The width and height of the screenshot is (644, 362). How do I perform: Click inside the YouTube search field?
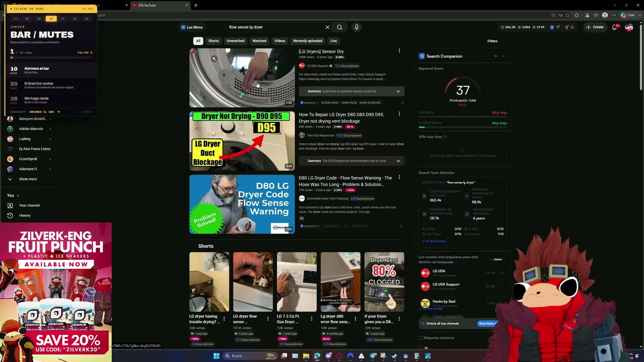click(x=274, y=27)
